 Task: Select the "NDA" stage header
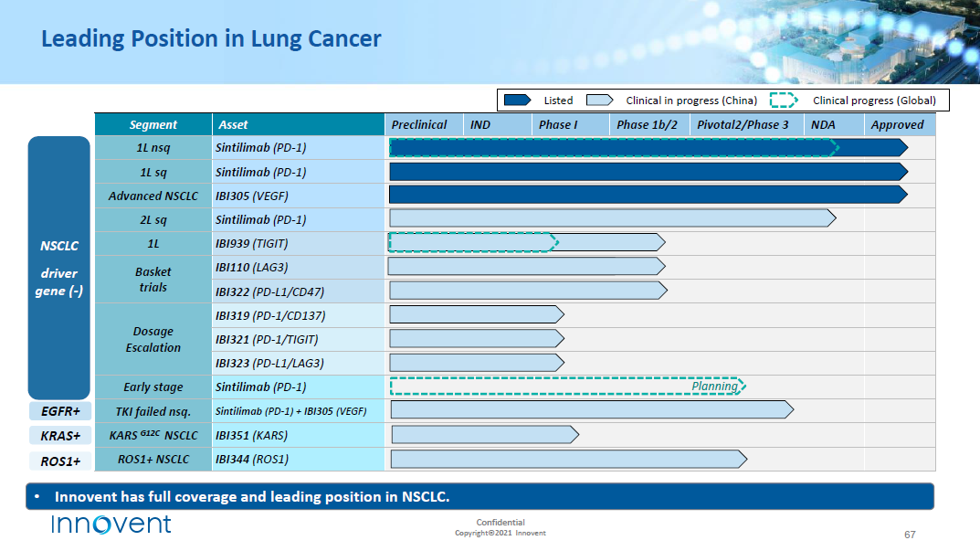click(834, 124)
